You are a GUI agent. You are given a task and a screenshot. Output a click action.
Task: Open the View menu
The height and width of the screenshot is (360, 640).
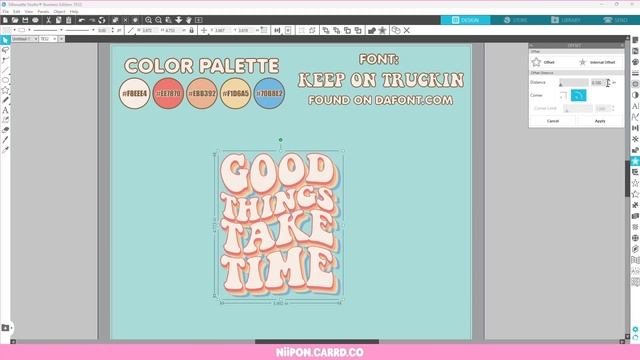point(29,11)
